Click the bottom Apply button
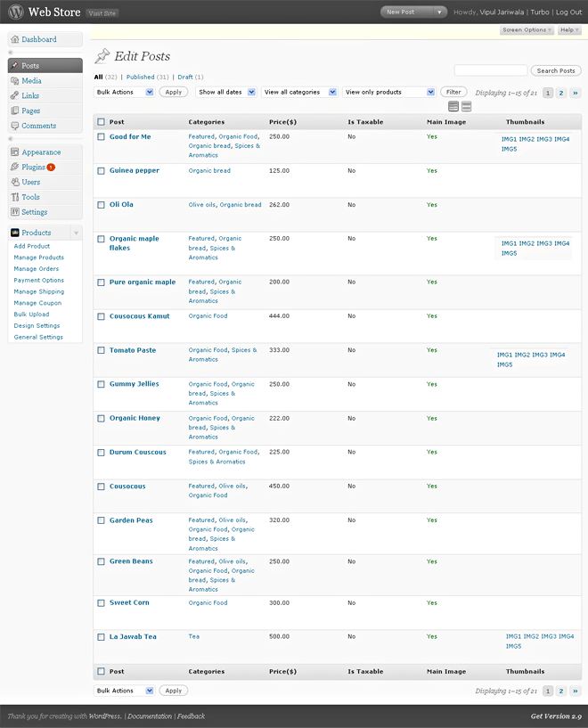 tap(173, 691)
